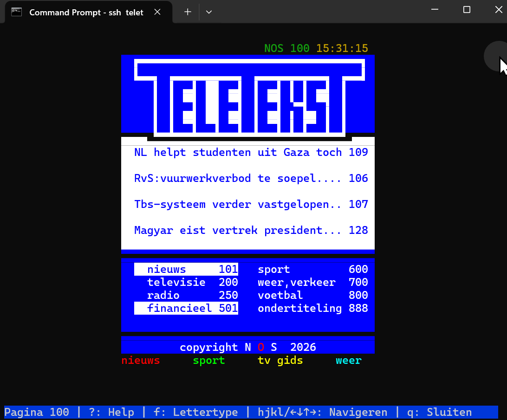The image size is (507, 420).
Task: Open a new terminal tab with plus
Action: click(188, 12)
